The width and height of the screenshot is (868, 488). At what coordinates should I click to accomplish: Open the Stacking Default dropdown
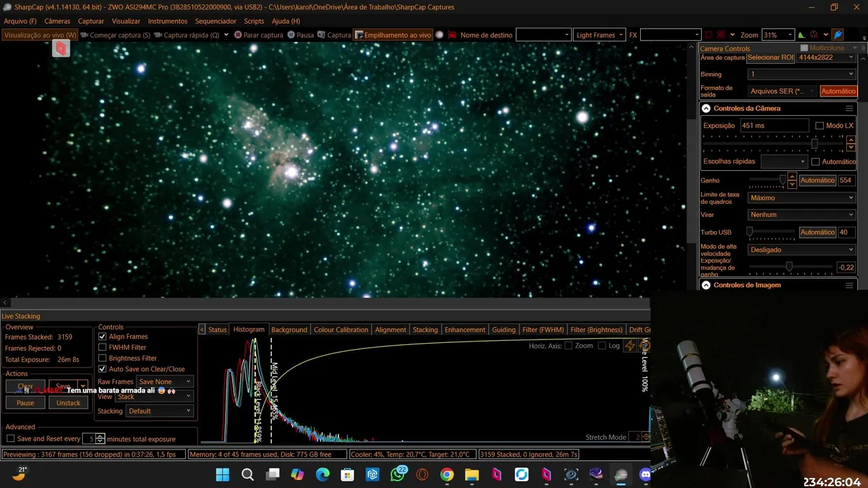click(x=159, y=411)
